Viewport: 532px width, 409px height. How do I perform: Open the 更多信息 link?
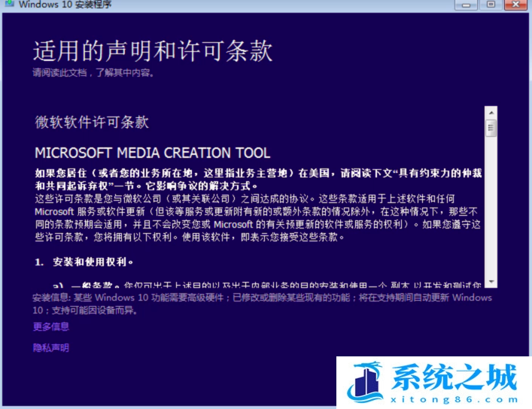point(51,326)
